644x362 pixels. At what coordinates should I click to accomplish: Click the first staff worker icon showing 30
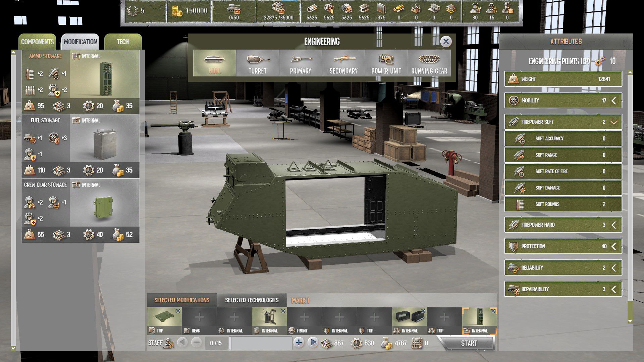(475, 8)
